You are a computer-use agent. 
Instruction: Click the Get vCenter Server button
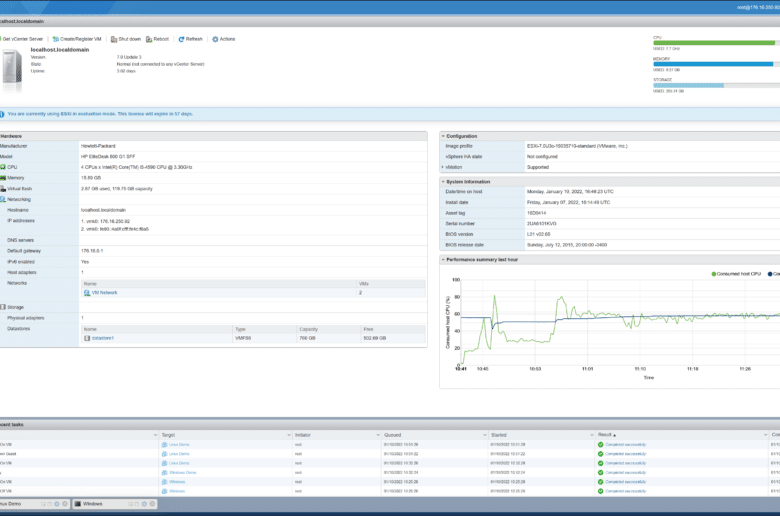click(x=22, y=39)
